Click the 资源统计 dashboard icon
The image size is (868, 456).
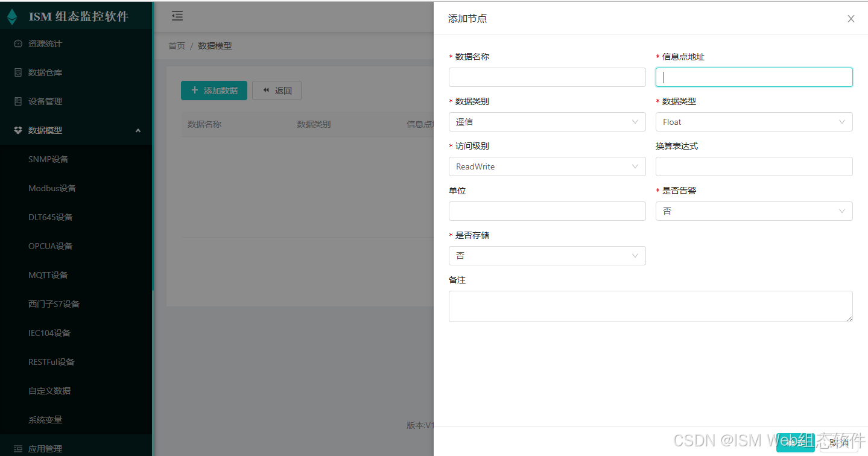click(18, 43)
